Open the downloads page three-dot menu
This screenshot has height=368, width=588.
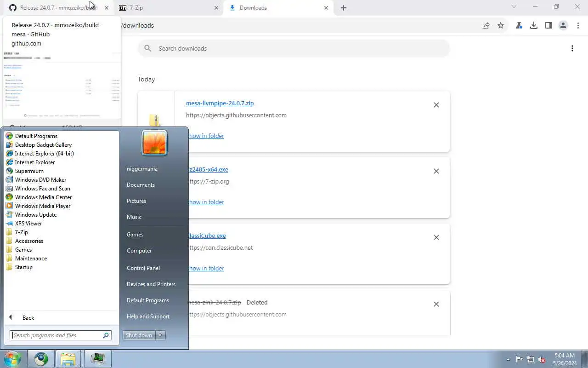click(572, 48)
